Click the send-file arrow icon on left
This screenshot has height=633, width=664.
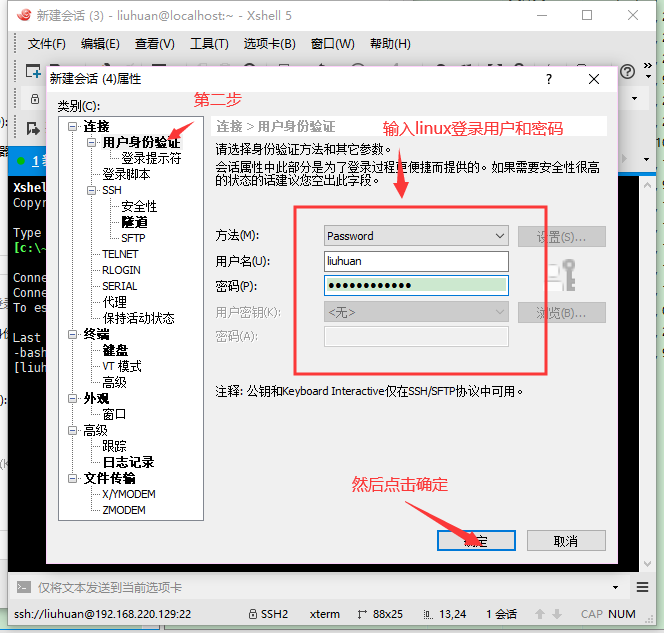[33, 128]
